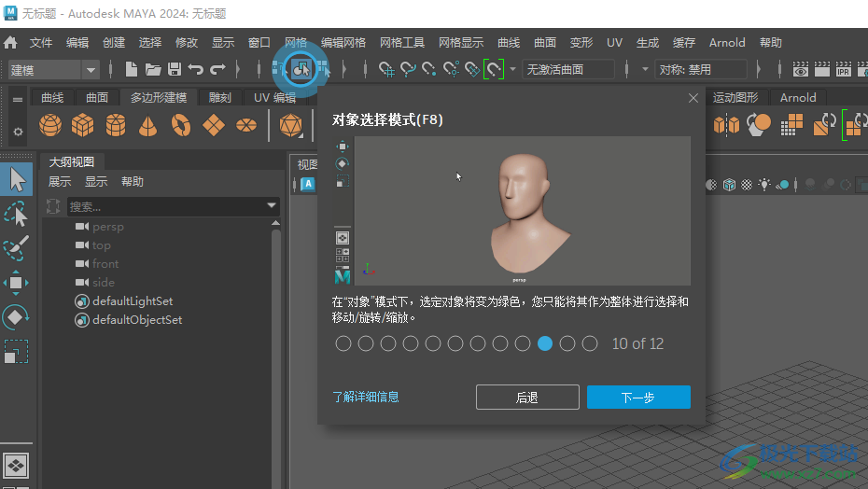This screenshot has height=489, width=868.
Task: Click the IPR render icon
Action: point(843,69)
